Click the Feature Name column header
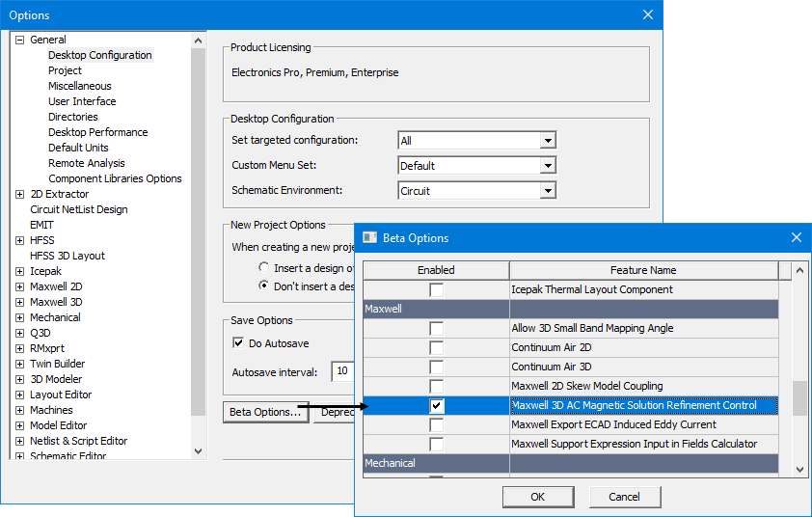812x517 pixels. 643,270
